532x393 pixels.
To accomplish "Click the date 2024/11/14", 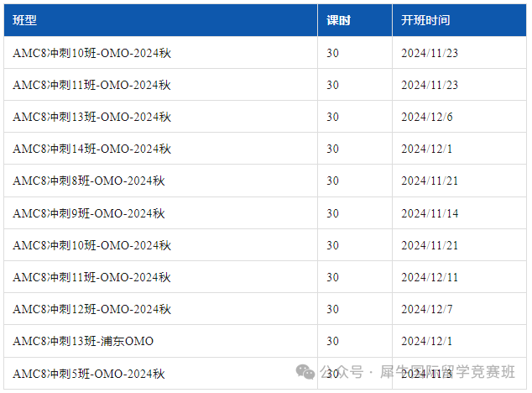I will [x=430, y=213].
